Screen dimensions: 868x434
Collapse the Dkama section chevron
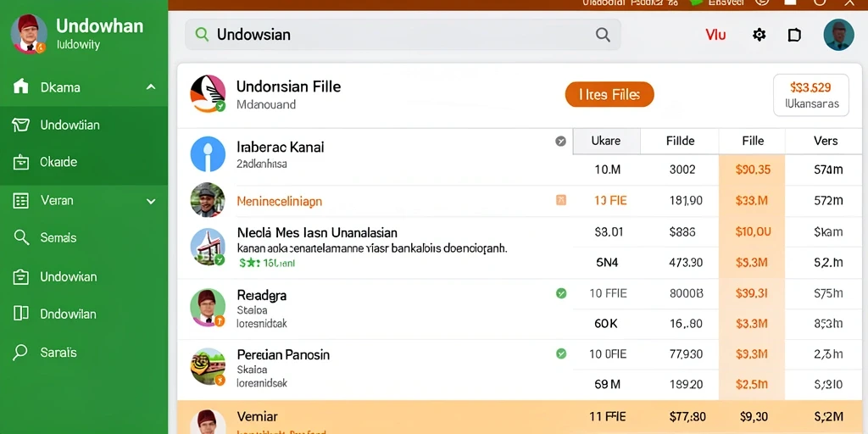point(151,87)
